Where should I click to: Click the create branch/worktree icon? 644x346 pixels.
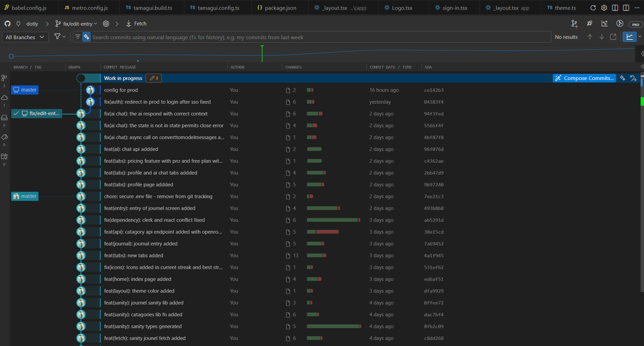(574, 24)
